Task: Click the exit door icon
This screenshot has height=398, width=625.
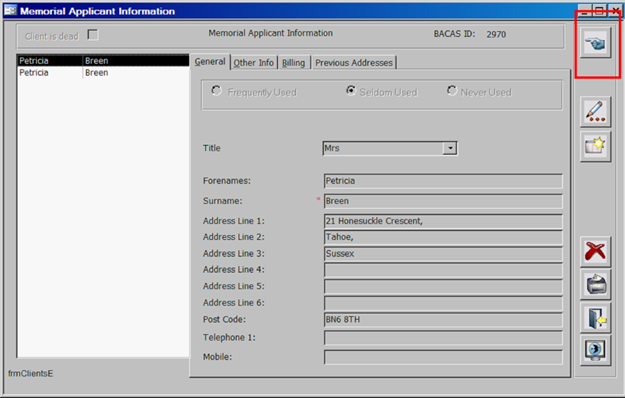Action: [596, 318]
